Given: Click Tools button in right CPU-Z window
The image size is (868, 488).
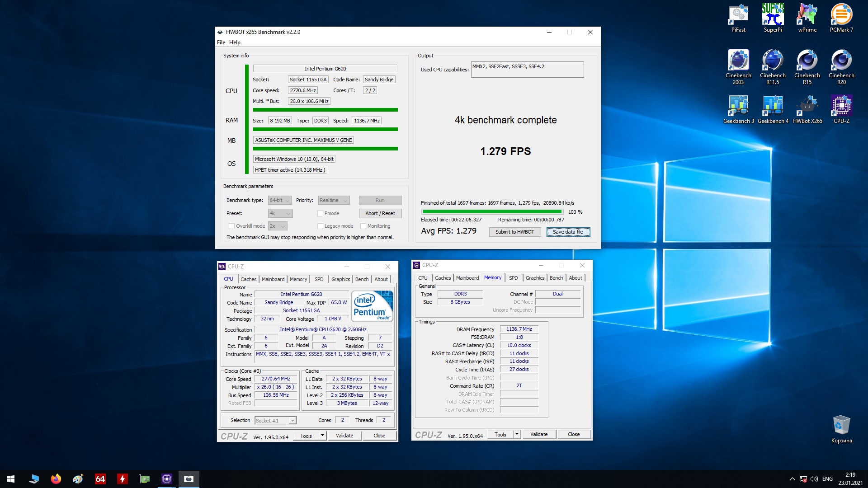Looking at the screenshot, I should click(500, 434).
